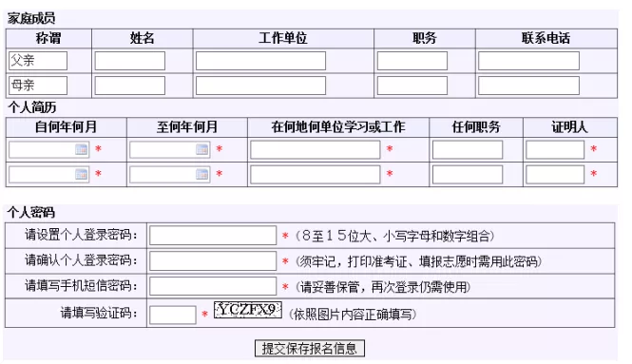Open calendar picker for second row 至何年何月
This screenshot has width=632, height=364.
201,175
